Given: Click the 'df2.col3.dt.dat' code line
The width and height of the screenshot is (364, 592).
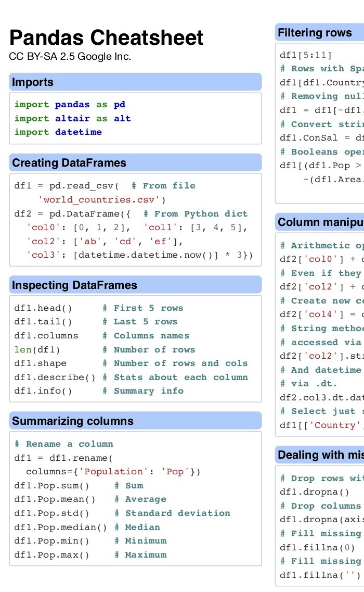Looking at the screenshot, I should (x=322, y=398).
